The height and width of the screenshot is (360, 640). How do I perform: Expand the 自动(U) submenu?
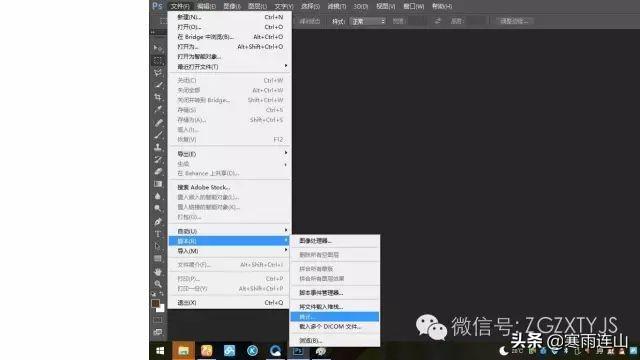(x=229, y=231)
